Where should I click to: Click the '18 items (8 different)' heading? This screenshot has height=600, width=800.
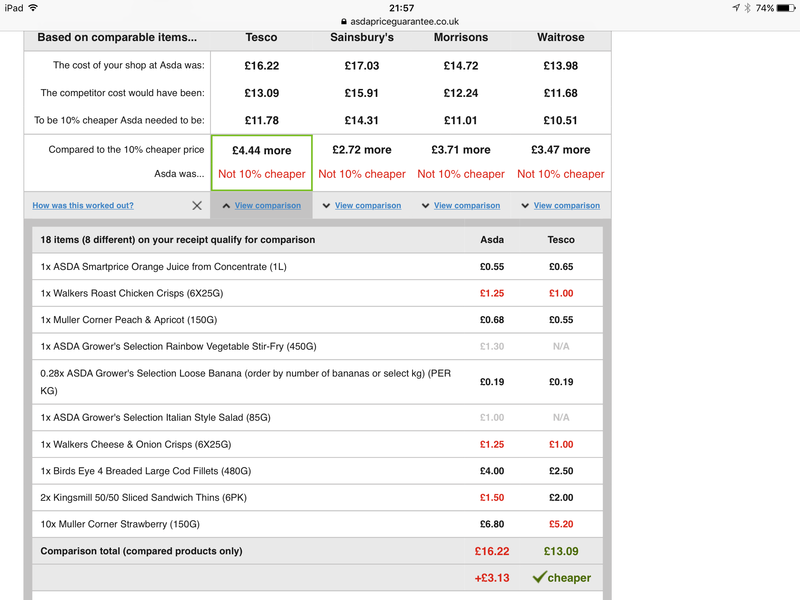pos(178,240)
